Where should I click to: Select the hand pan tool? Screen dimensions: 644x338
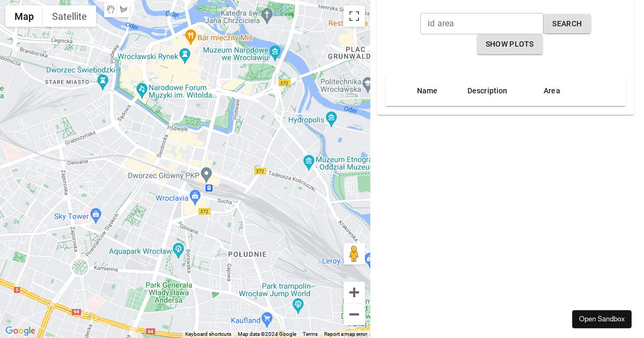[x=111, y=9]
